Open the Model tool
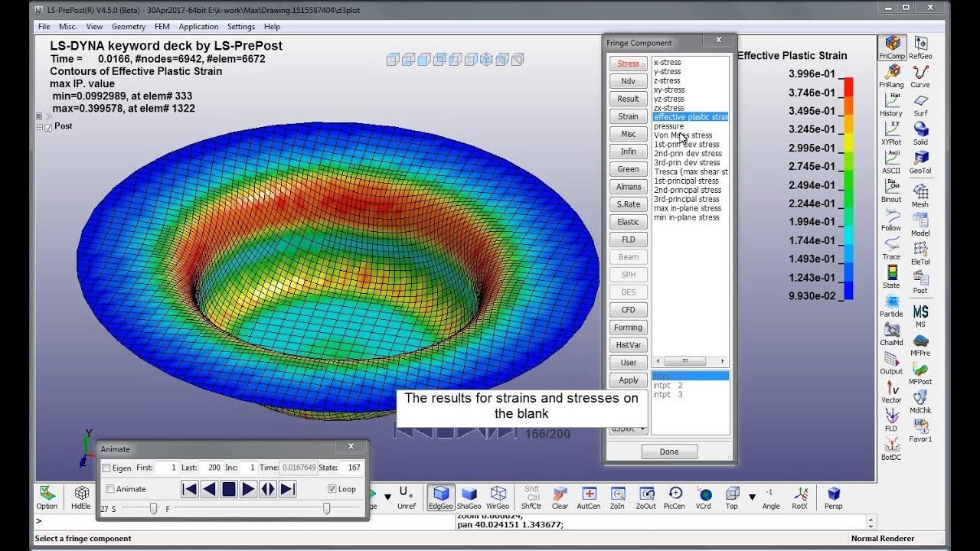Image resolution: width=980 pixels, height=551 pixels. point(920,223)
